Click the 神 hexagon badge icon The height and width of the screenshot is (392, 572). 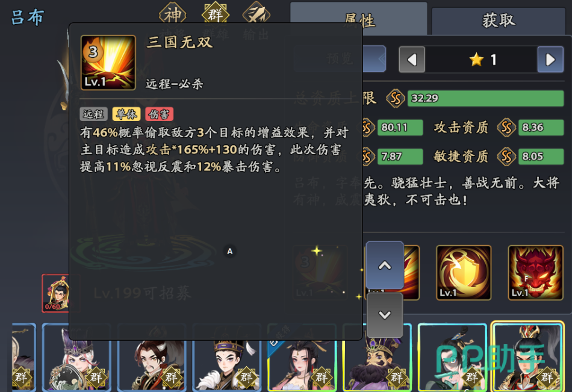click(x=173, y=14)
